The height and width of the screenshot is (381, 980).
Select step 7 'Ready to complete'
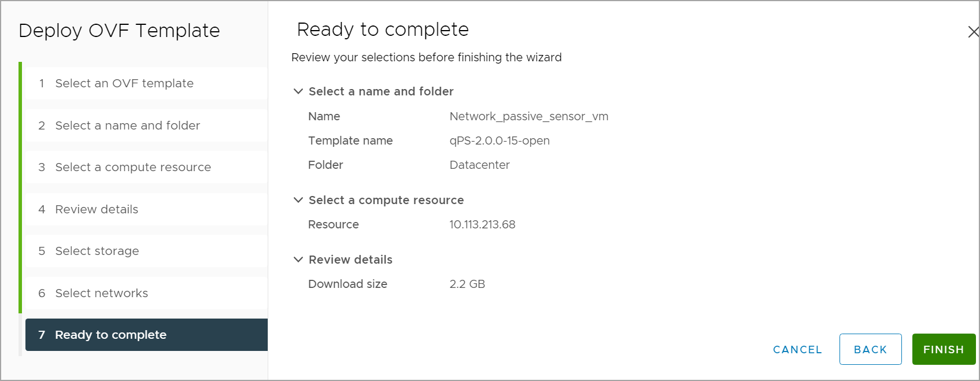point(110,335)
